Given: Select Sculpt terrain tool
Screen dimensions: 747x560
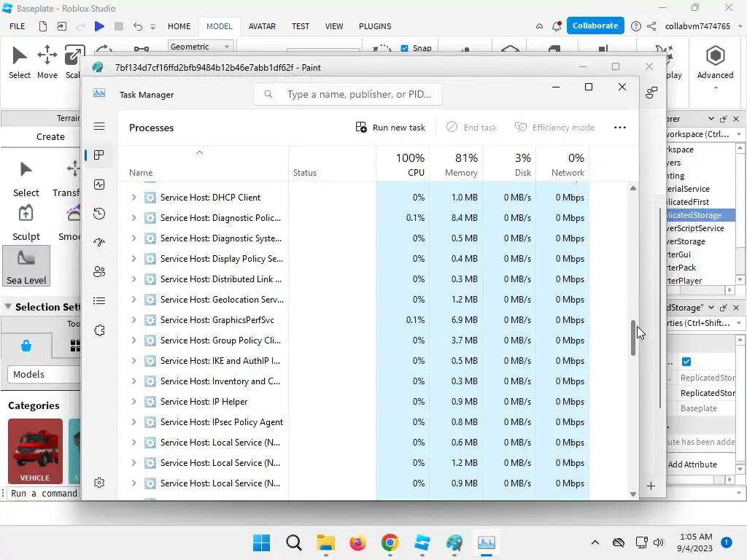Looking at the screenshot, I should pyautogui.click(x=26, y=223).
